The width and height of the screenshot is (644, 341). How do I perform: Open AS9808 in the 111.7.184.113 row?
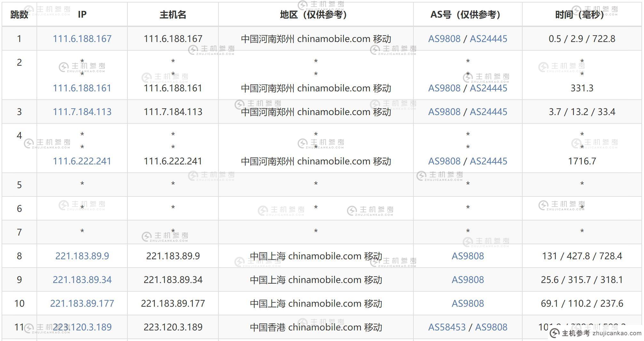click(444, 112)
